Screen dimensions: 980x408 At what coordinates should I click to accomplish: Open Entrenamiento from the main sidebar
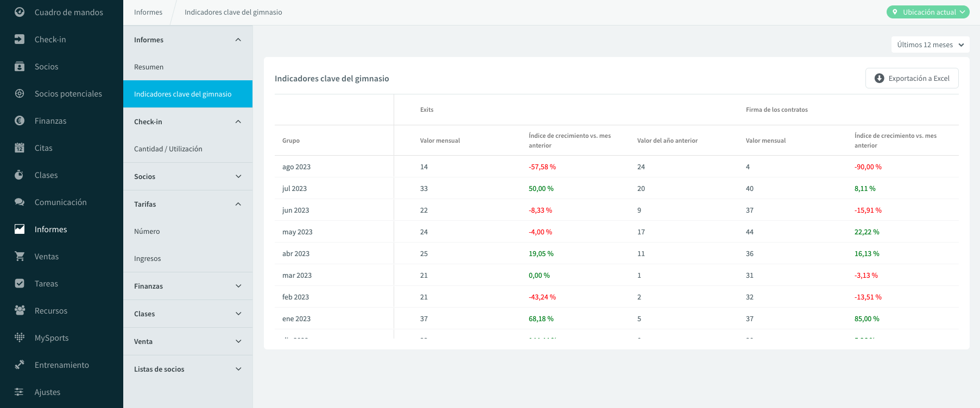click(61, 365)
